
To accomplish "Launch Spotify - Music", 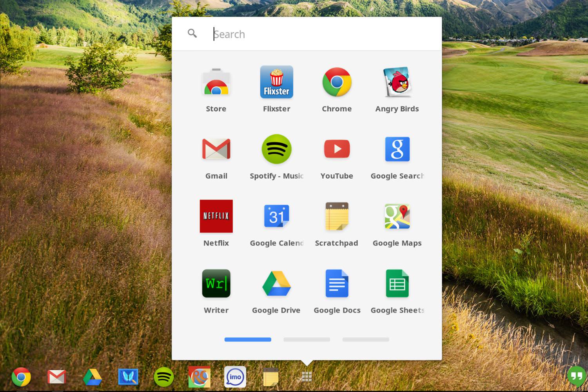I will pyautogui.click(x=276, y=149).
